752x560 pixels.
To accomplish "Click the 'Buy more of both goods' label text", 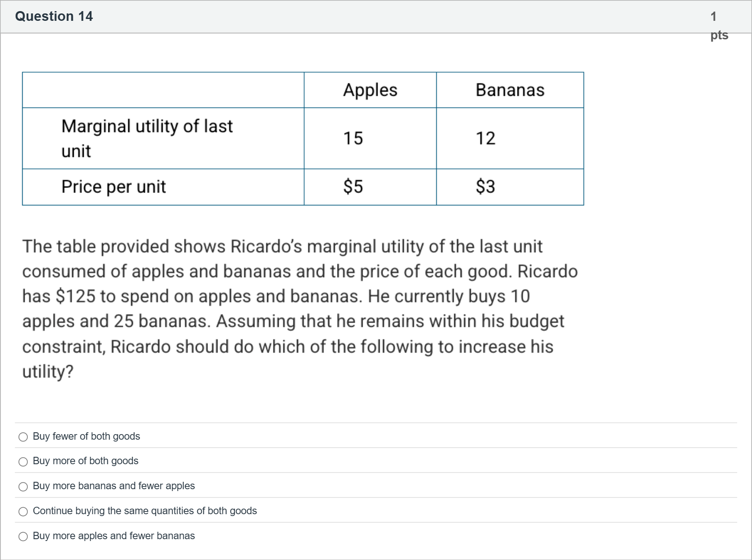I will 86,461.
